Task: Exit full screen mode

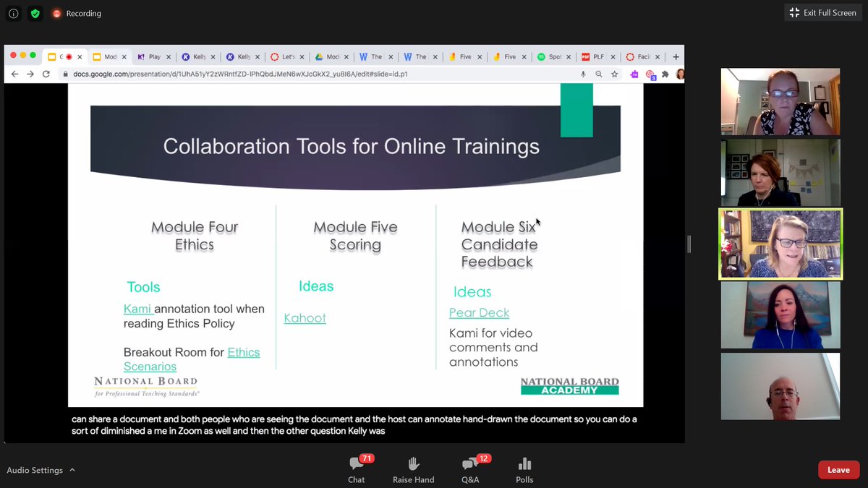Action: (823, 13)
